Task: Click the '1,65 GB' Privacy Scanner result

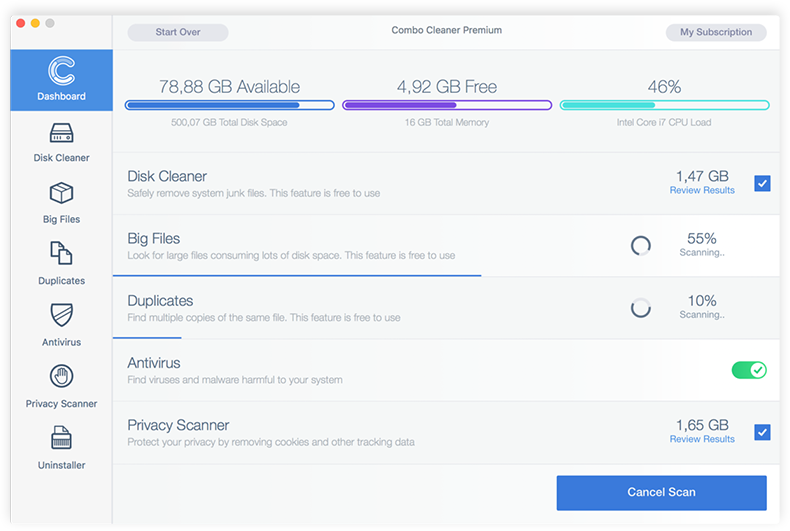Action: point(702,425)
